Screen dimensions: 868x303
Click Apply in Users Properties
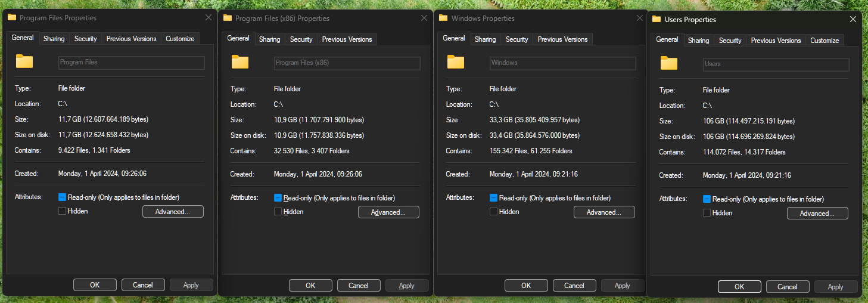[836, 287]
